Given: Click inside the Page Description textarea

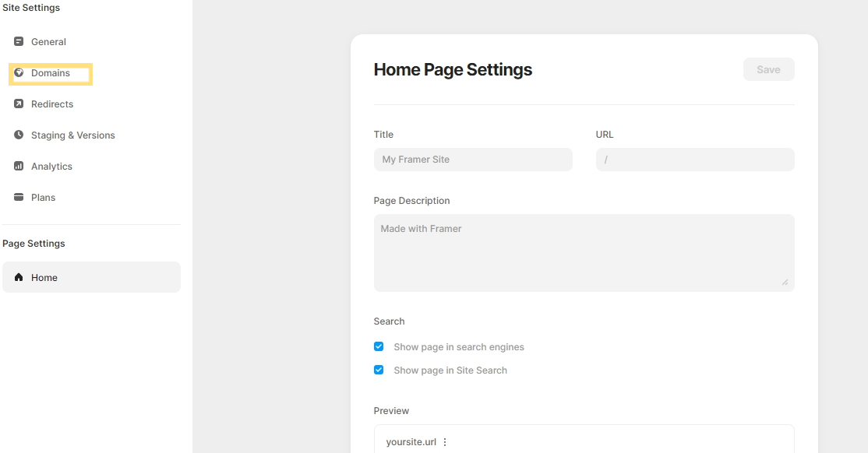Looking at the screenshot, I should click(584, 253).
